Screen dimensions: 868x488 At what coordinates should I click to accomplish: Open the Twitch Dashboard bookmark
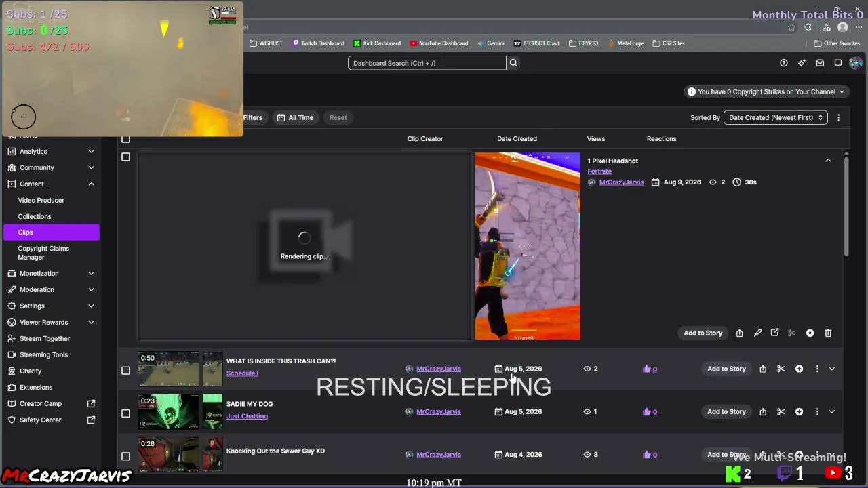(318, 43)
